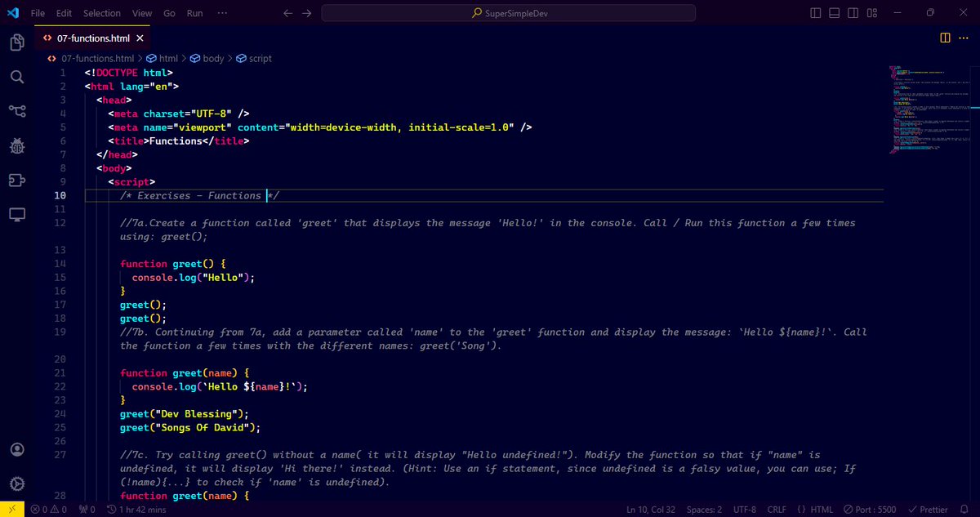The width and height of the screenshot is (980, 517).
Task: Show errors and warnings in status bar
Action: point(48,509)
